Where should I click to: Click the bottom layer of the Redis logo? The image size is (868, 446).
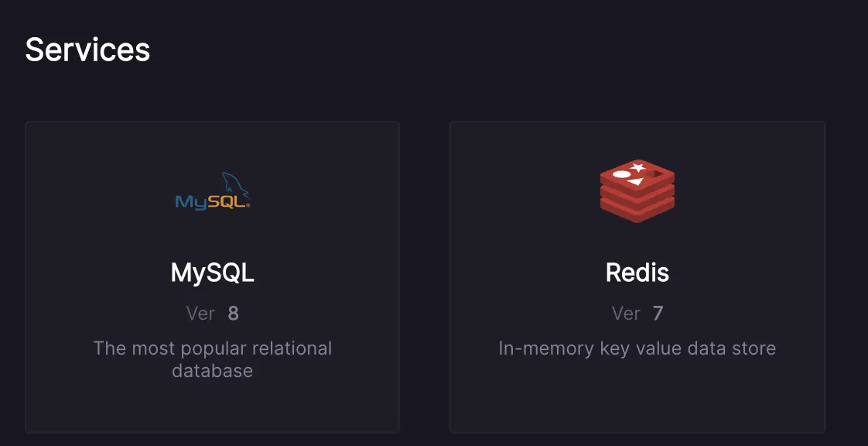[x=637, y=211]
